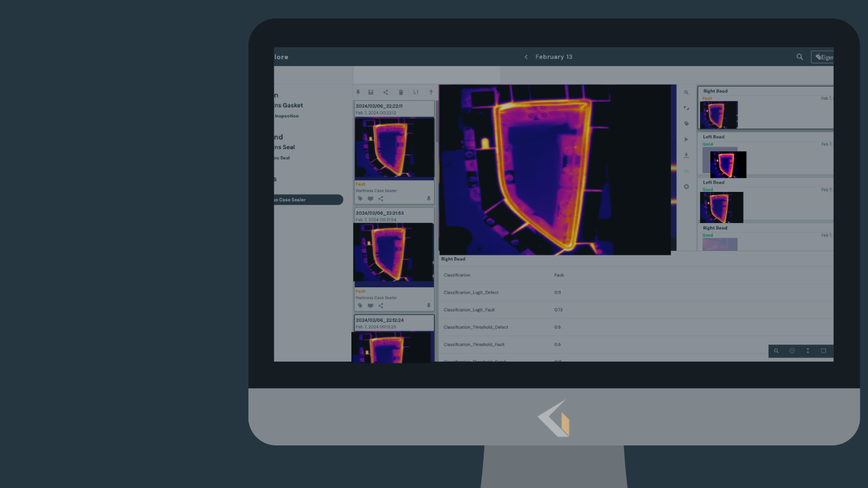
Task: Click the February 13 date label
Action: coord(554,57)
